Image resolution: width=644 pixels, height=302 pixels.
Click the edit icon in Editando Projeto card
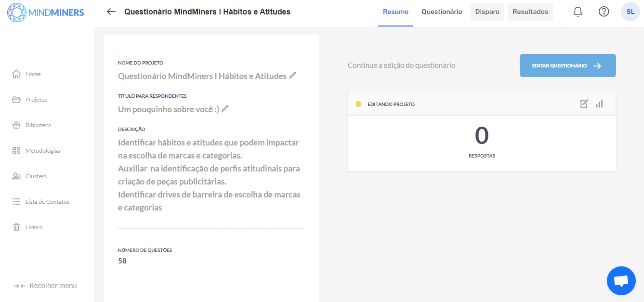click(584, 104)
